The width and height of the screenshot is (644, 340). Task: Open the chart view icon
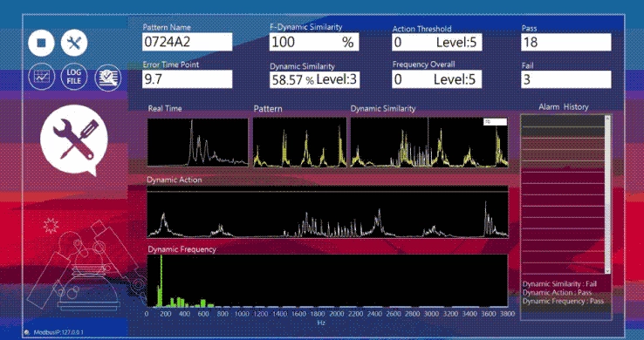pos(42,77)
